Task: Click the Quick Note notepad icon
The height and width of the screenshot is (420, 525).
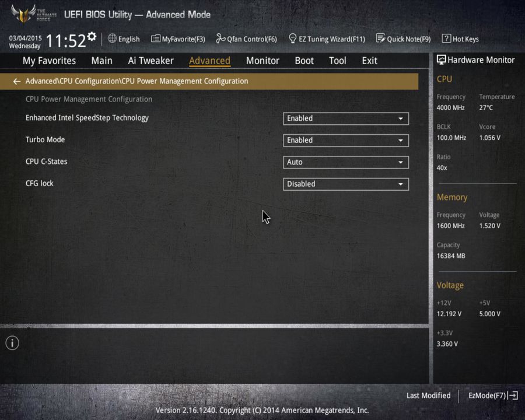Action: click(x=380, y=38)
